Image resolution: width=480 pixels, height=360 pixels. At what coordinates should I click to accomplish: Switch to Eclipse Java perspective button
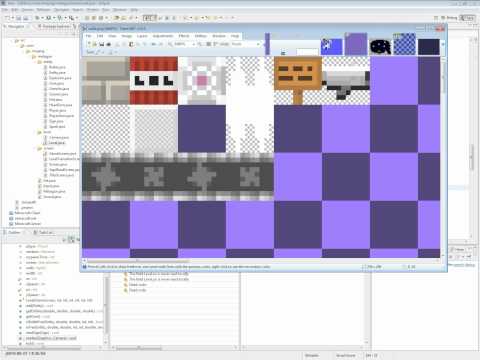click(467, 17)
